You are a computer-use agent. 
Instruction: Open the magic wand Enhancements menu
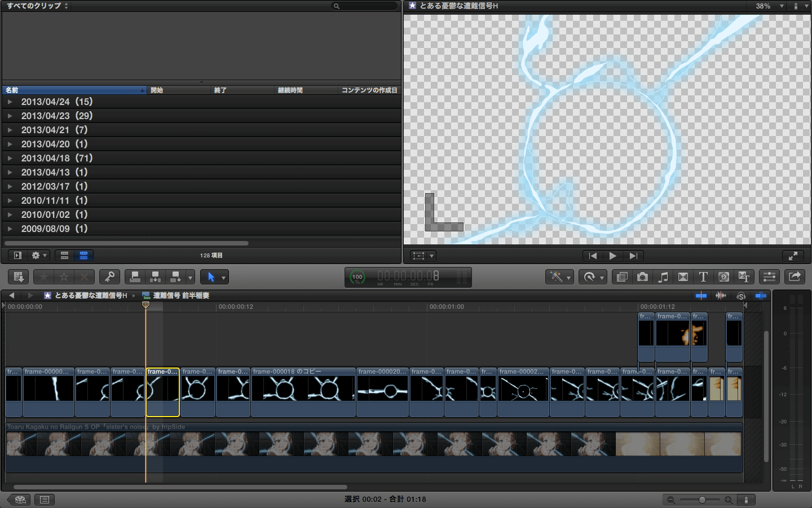pyautogui.click(x=559, y=277)
